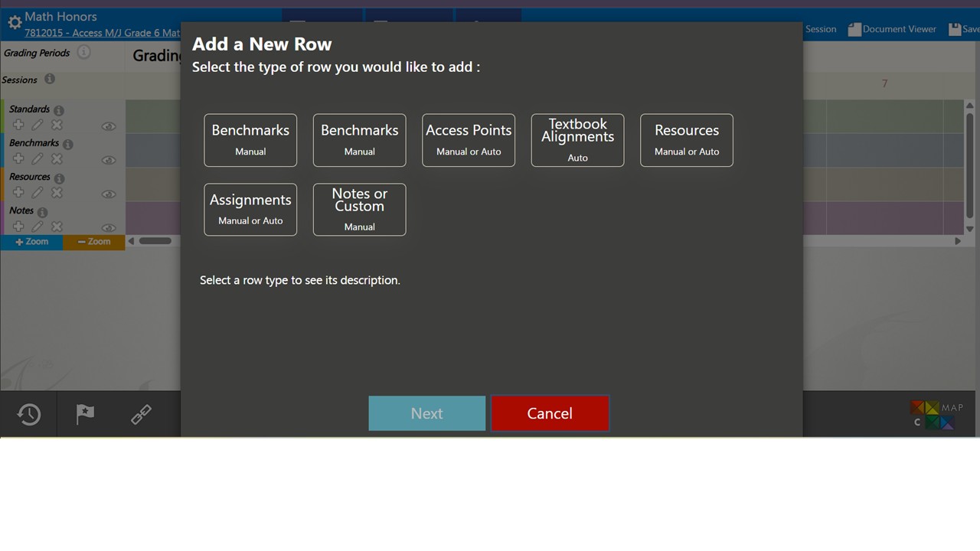Viewport: 980px width, 551px height.
Task: Click the vertical scrollbar down arrow
Action: point(969,229)
